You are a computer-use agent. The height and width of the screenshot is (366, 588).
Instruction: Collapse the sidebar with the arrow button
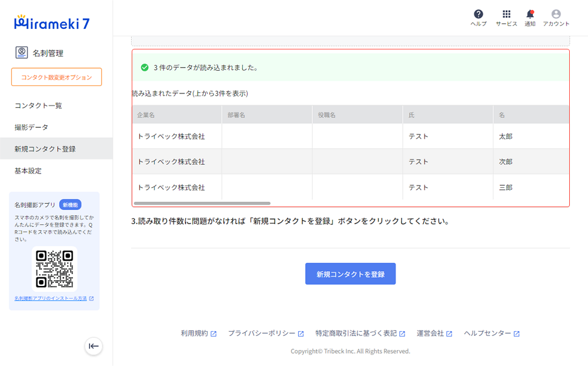point(93,346)
